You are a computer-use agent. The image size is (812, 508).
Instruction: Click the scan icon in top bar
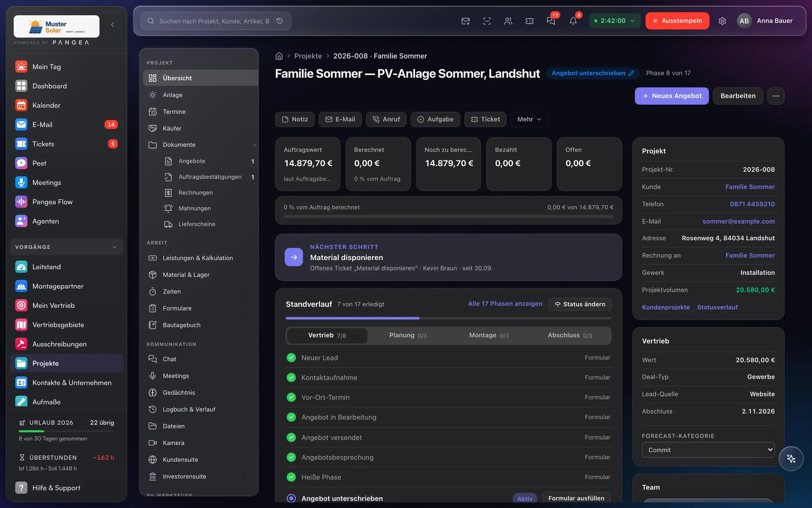click(487, 21)
